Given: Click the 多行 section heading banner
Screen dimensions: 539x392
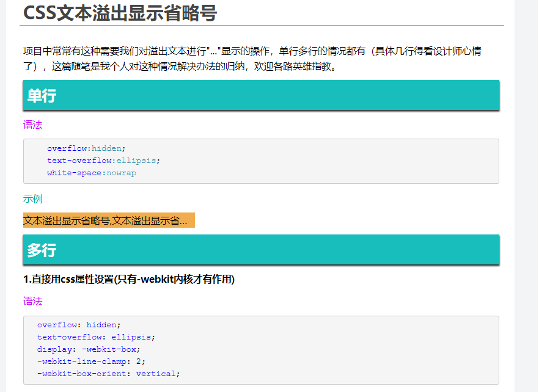Looking at the screenshot, I should click(x=262, y=250).
